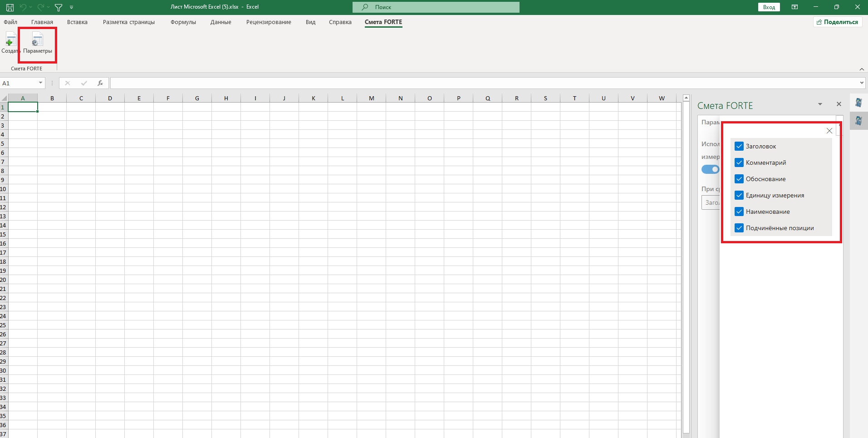Open the Файл menu

10,22
